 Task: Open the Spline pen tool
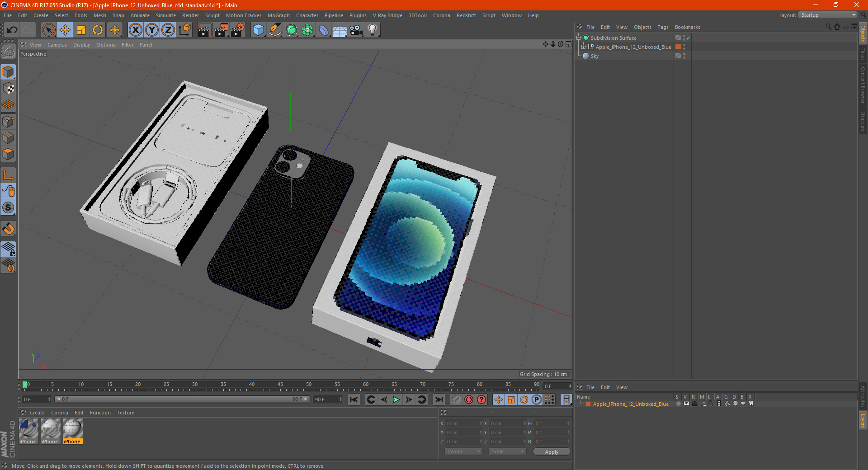point(275,30)
